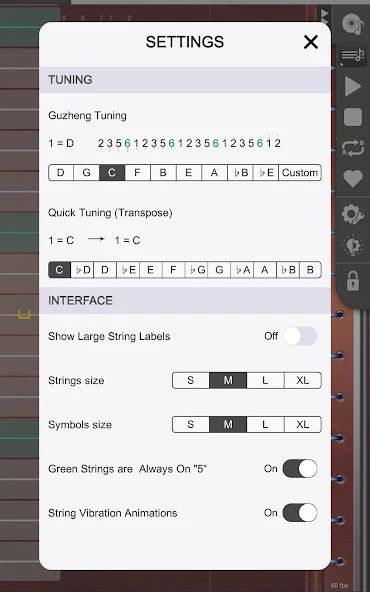Transpose quick tuning to A
The height and width of the screenshot is (592, 370).
click(265, 270)
